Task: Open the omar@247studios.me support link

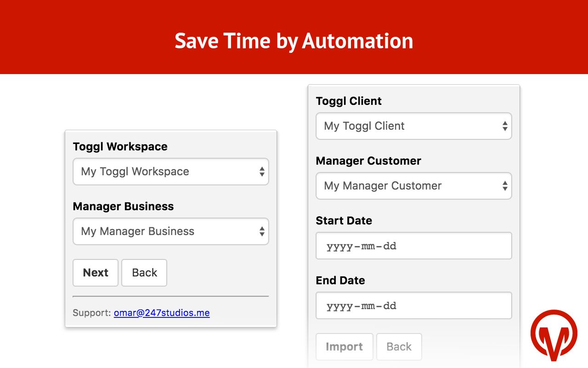Action: (162, 313)
